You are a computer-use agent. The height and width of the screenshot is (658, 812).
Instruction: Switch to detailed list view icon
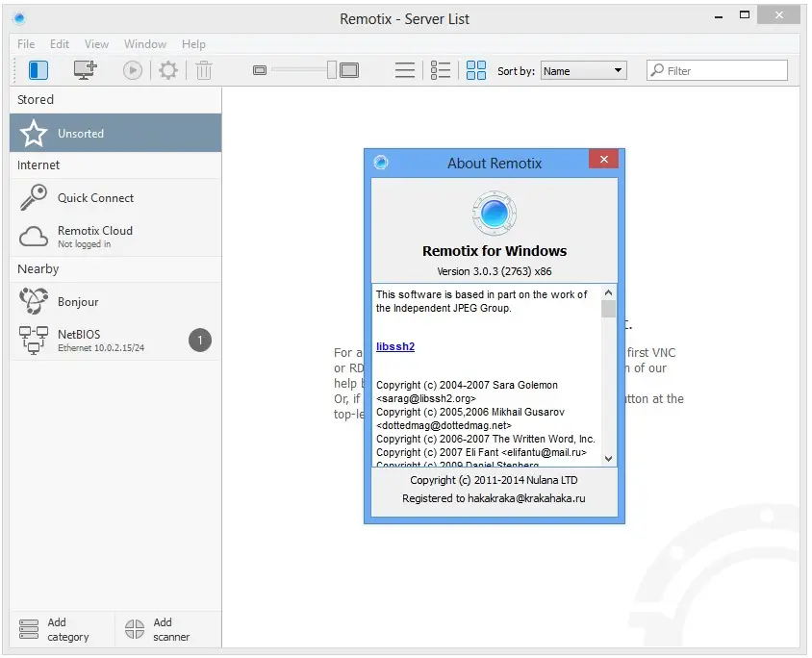point(441,70)
